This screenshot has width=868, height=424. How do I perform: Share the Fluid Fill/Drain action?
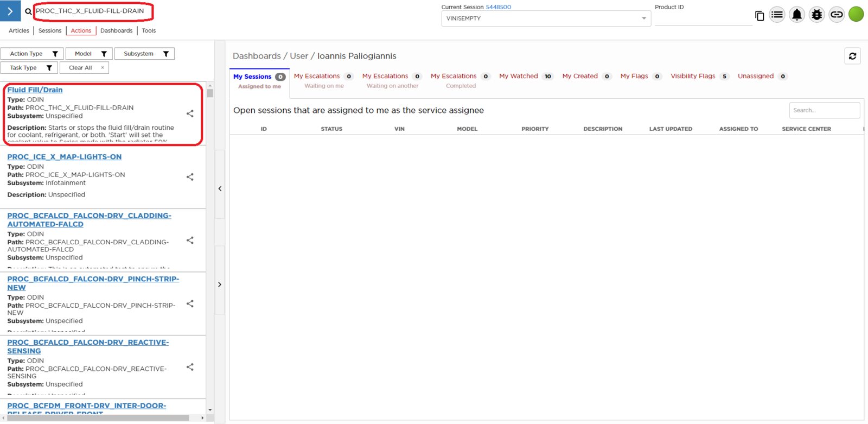[190, 113]
